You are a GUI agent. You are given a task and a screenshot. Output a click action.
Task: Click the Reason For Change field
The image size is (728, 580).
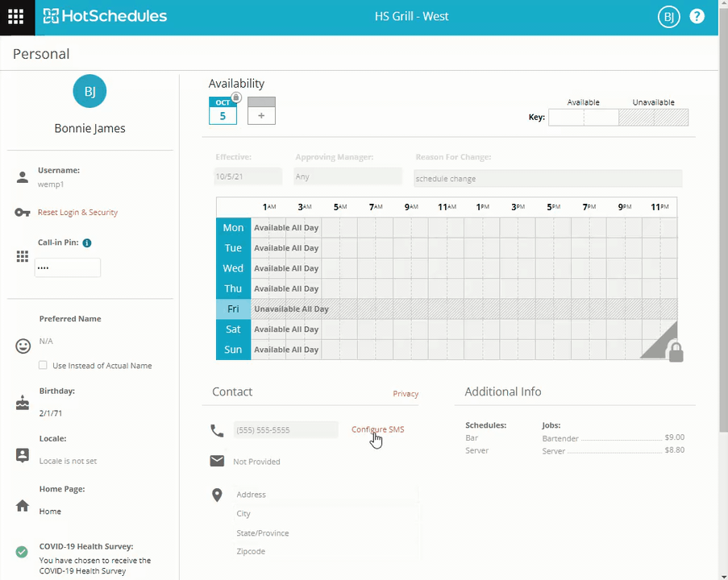(547, 179)
